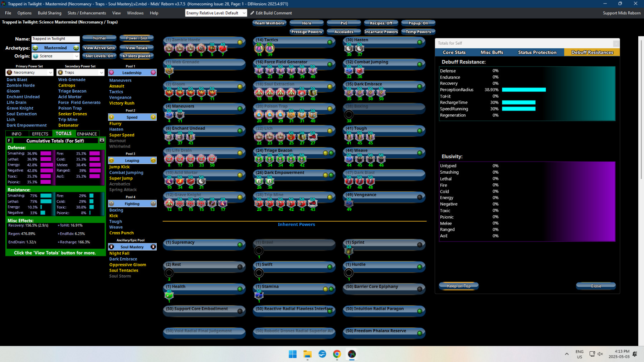The width and height of the screenshot is (644, 362).
Task: Click the Speed pool left icon
Action: 111,117
